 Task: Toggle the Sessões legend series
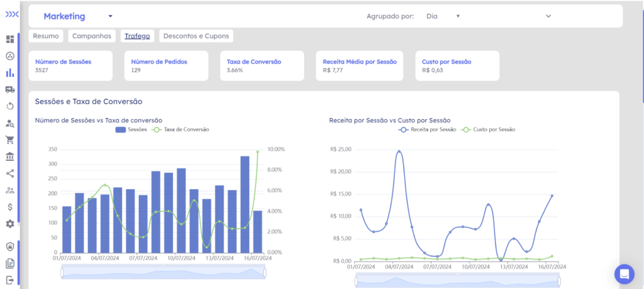coord(131,129)
